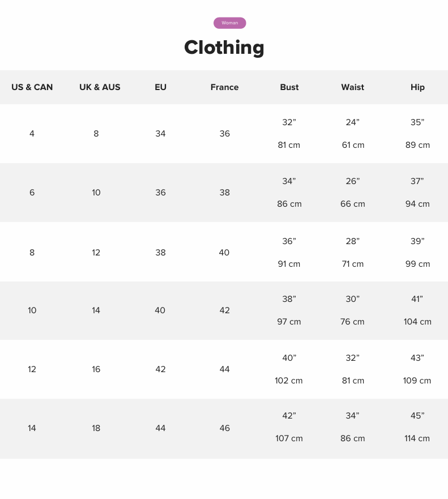Select US size 4 cell
The height and width of the screenshot is (499, 448).
(x=32, y=134)
